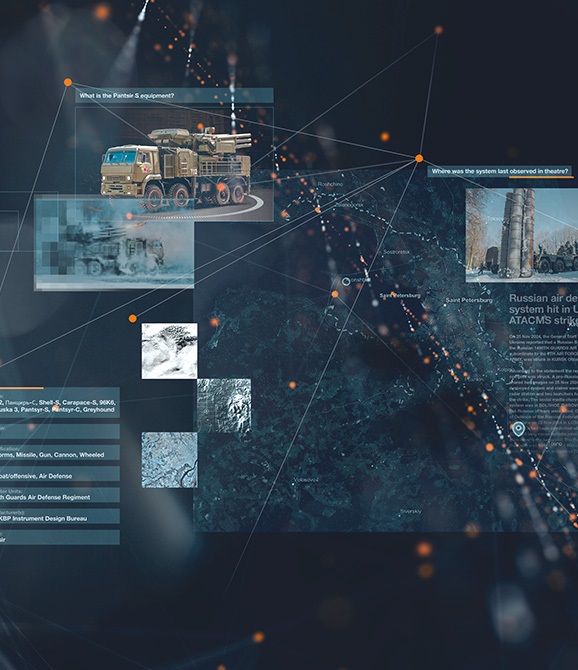The height and width of the screenshot is (670, 578).
Task: Select the white cloud satellite tile
Action: pos(169,351)
